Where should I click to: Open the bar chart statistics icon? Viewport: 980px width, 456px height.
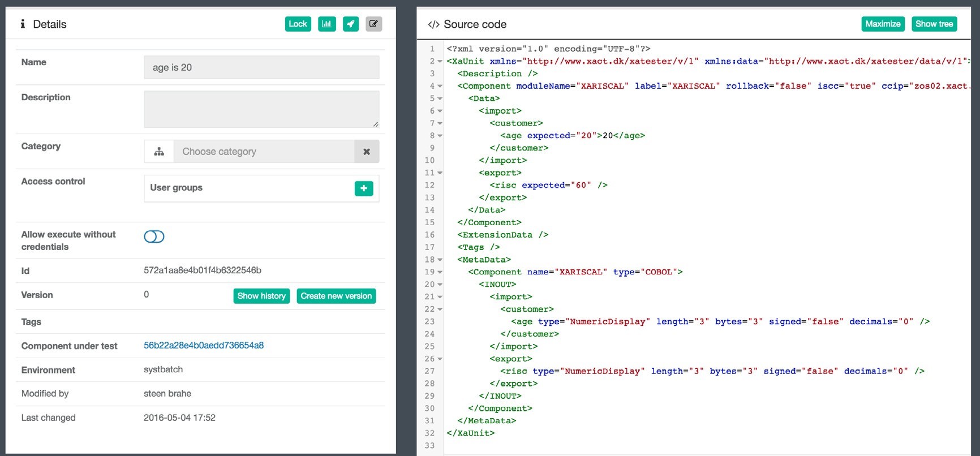point(326,24)
